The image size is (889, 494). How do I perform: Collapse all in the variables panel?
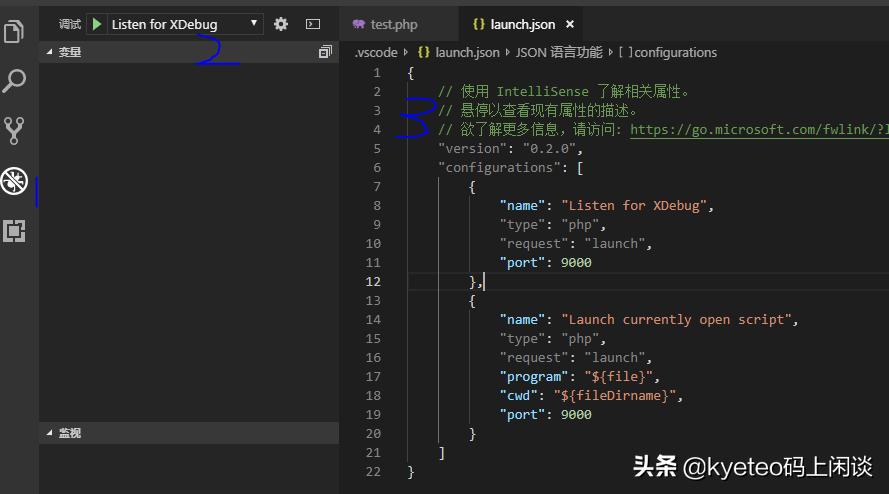point(325,52)
